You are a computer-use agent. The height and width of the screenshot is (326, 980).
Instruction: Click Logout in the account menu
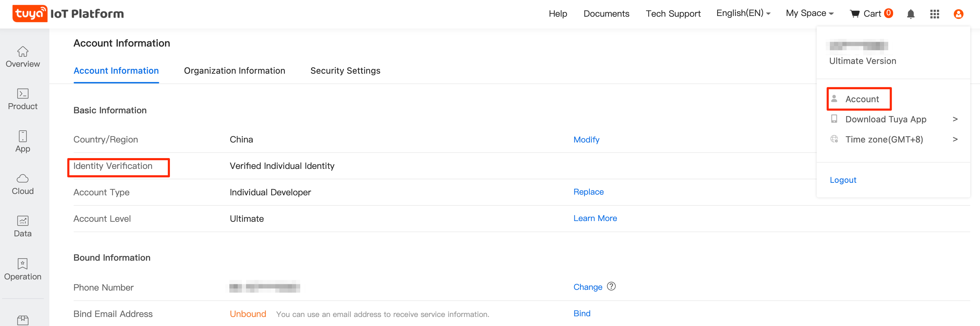(x=843, y=180)
